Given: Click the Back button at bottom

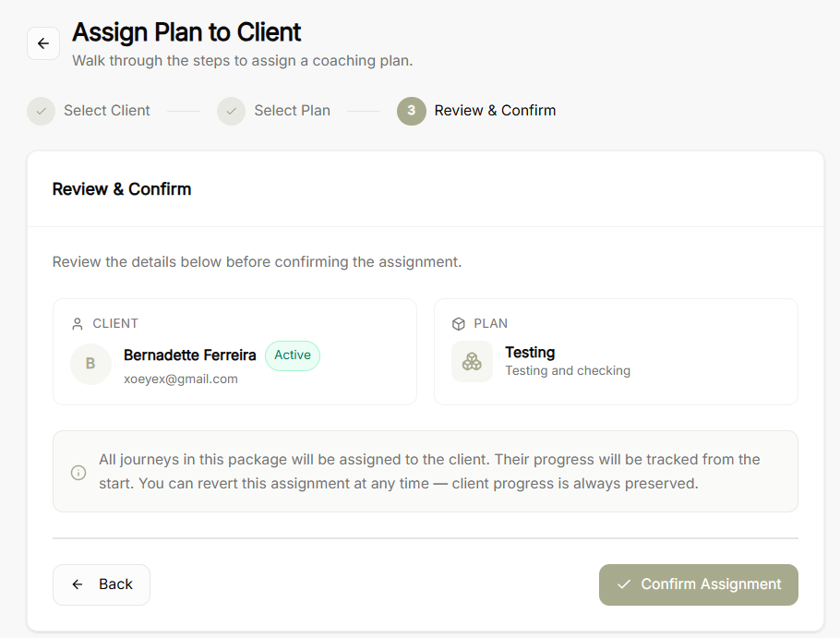Looking at the screenshot, I should [102, 584].
